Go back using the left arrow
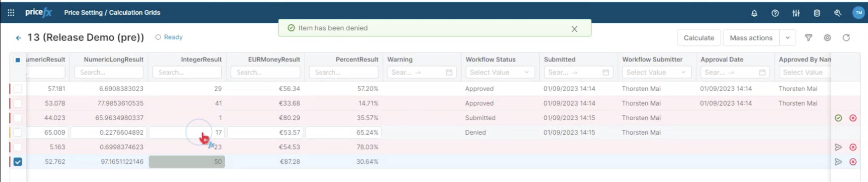 point(18,38)
